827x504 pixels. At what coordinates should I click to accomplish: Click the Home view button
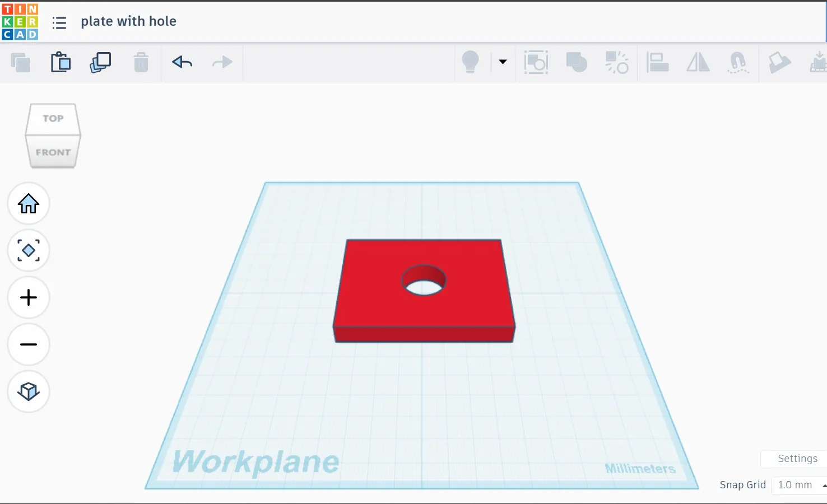29,203
